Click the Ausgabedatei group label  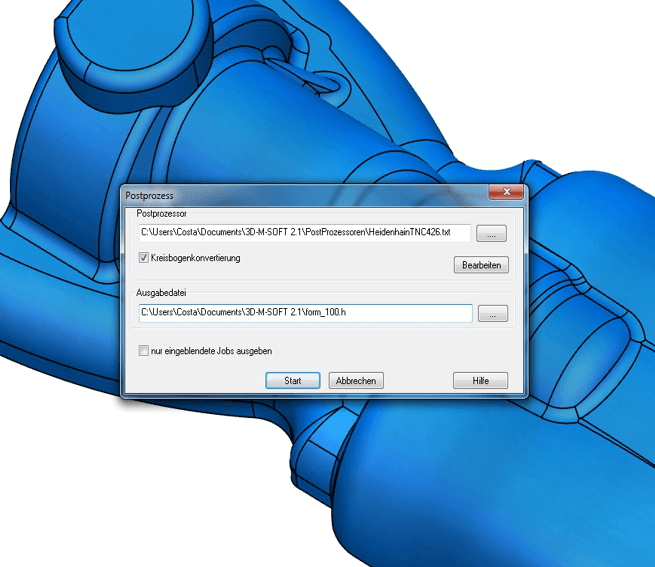click(161, 293)
